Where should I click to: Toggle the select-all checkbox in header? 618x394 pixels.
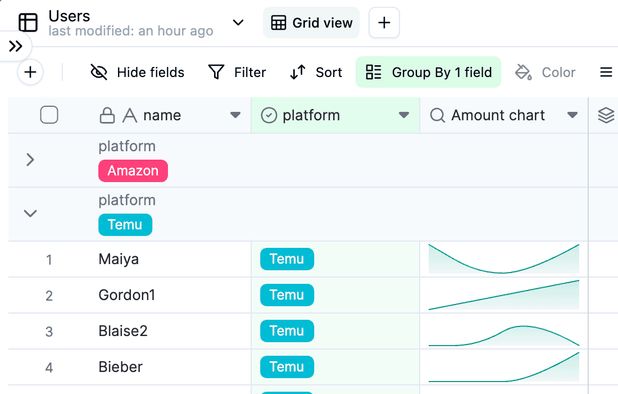click(49, 115)
